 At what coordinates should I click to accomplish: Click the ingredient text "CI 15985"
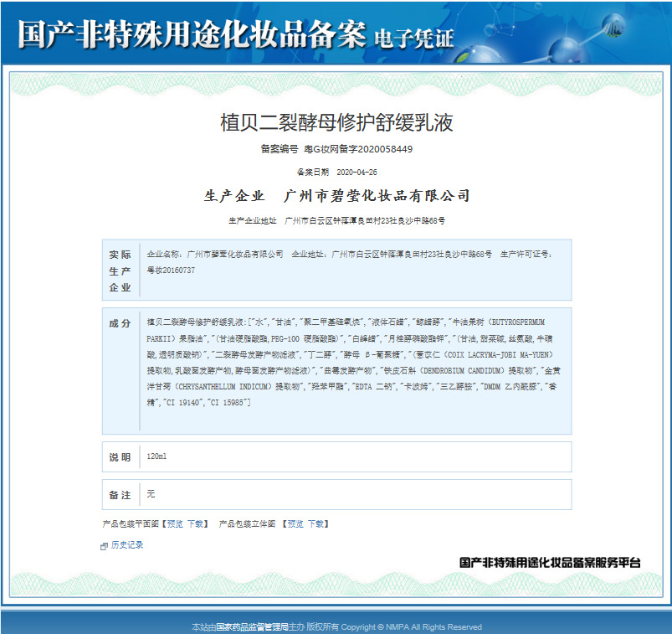[228, 403]
